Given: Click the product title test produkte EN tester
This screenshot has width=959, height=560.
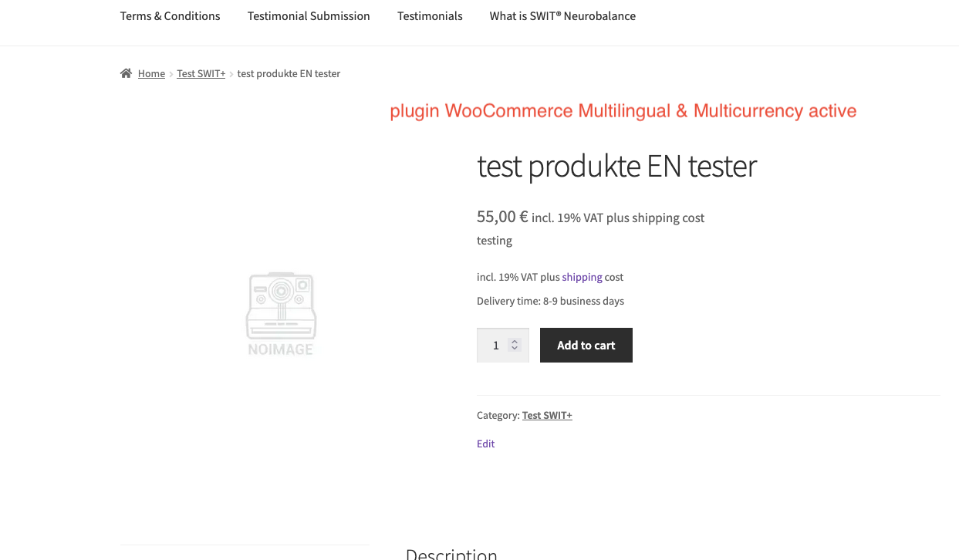Looking at the screenshot, I should point(616,167).
